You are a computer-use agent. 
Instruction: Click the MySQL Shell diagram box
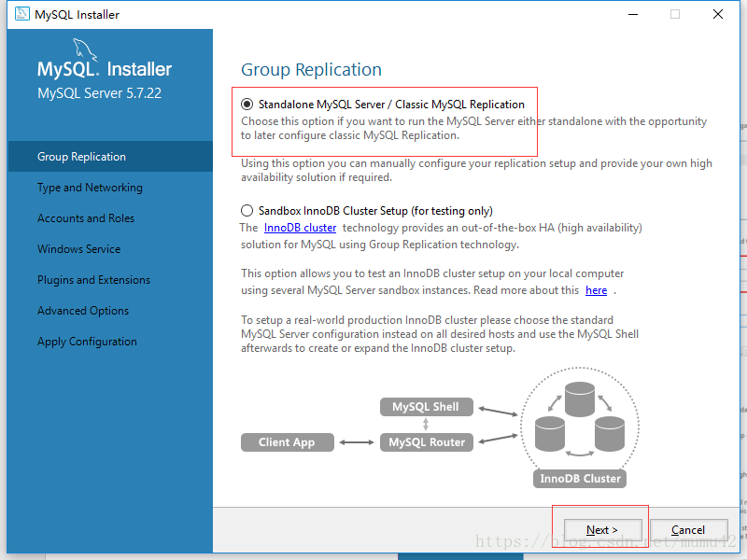coord(427,407)
